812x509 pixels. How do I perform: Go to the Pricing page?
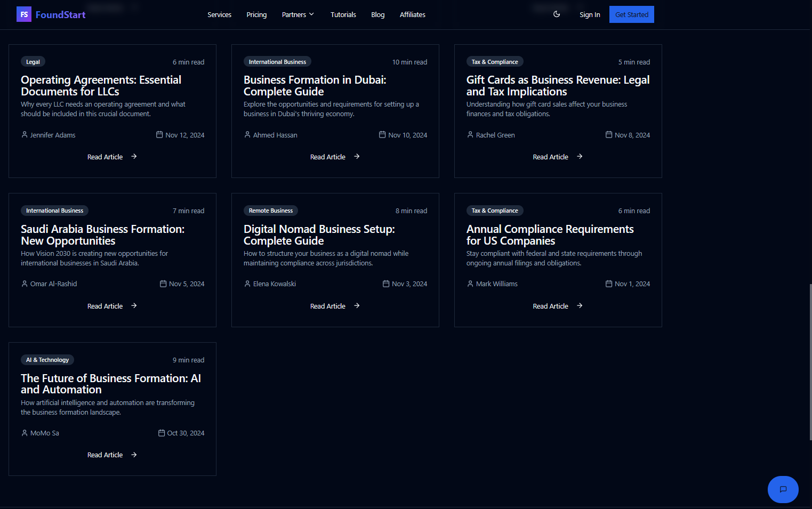point(256,14)
